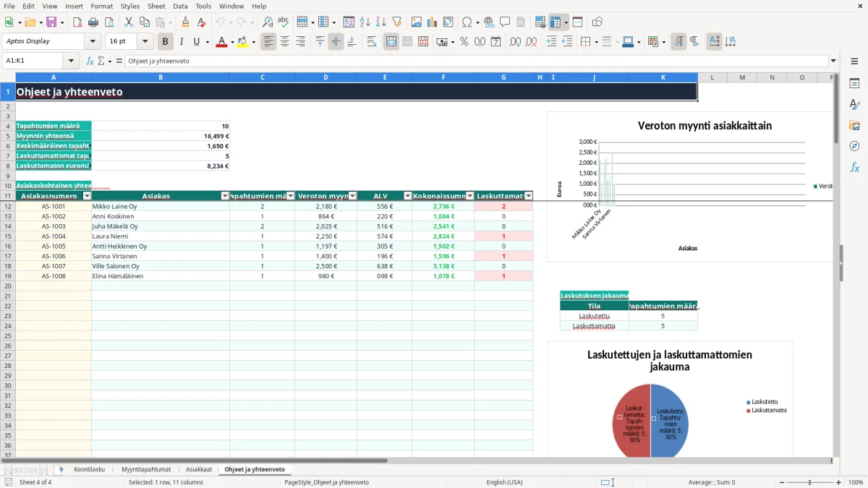The height and width of the screenshot is (488, 868).
Task: Expand the background color dropdown arrow
Action: [x=253, y=42]
